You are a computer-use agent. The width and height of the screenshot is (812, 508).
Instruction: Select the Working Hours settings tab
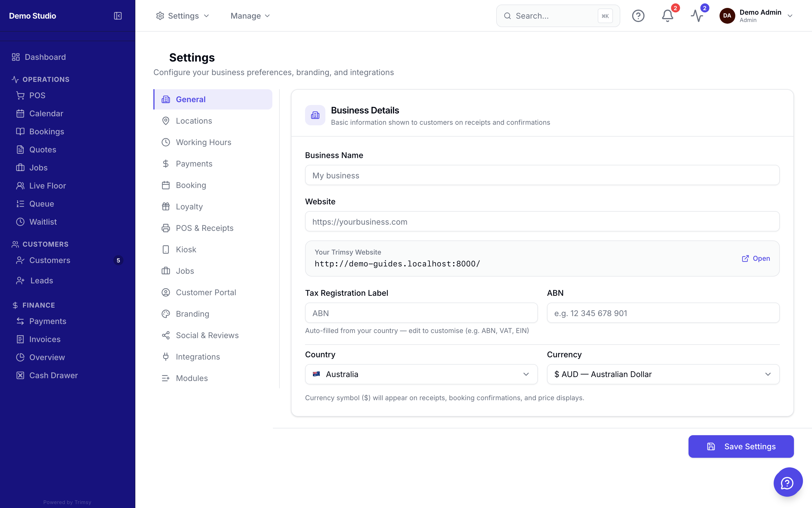point(213,142)
